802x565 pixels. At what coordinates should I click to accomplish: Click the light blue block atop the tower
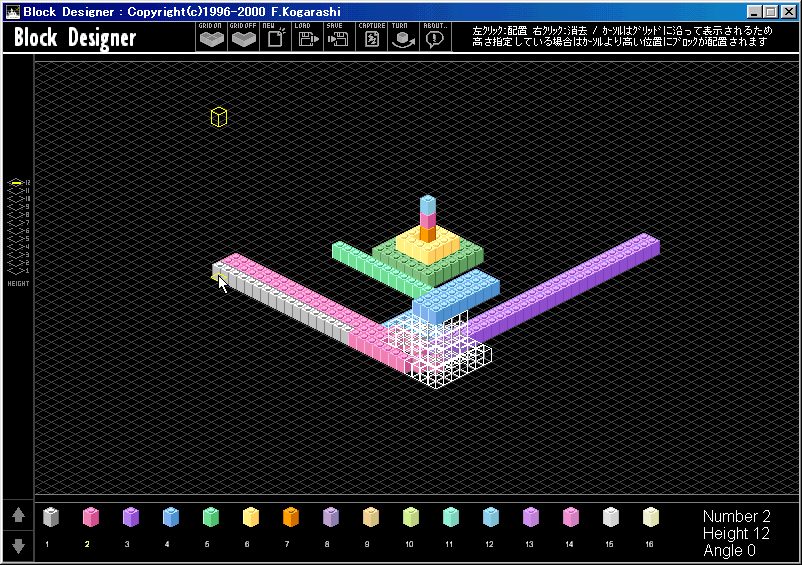point(428,205)
